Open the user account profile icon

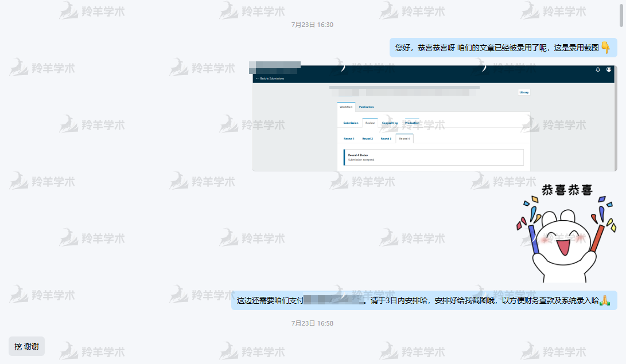coord(609,69)
